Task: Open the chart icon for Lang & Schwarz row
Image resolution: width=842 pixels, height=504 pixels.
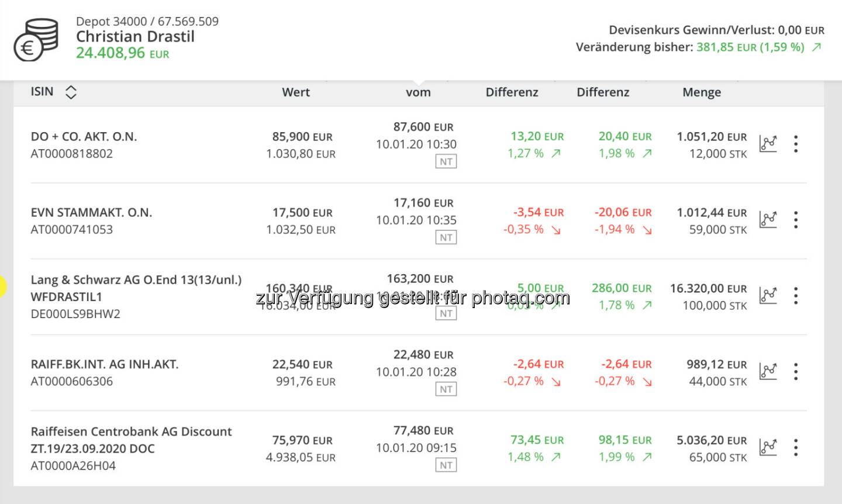Action: [x=768, y=296]
